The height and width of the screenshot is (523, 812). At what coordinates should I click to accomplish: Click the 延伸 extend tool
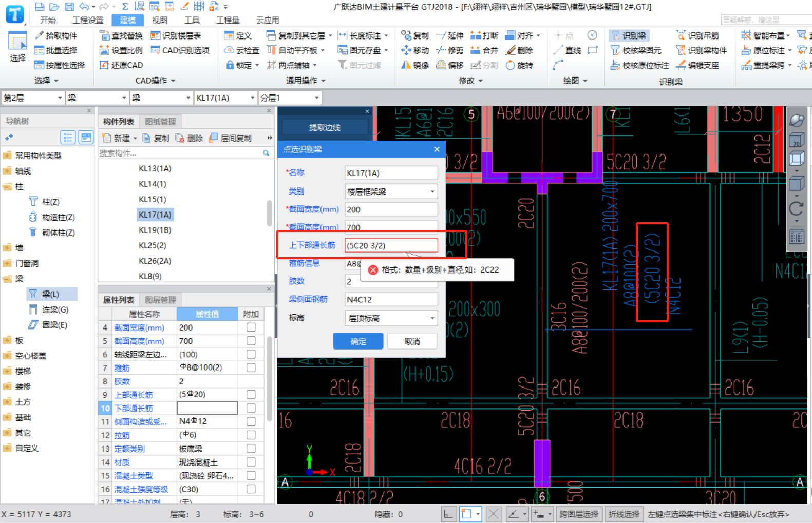point(449,35)
